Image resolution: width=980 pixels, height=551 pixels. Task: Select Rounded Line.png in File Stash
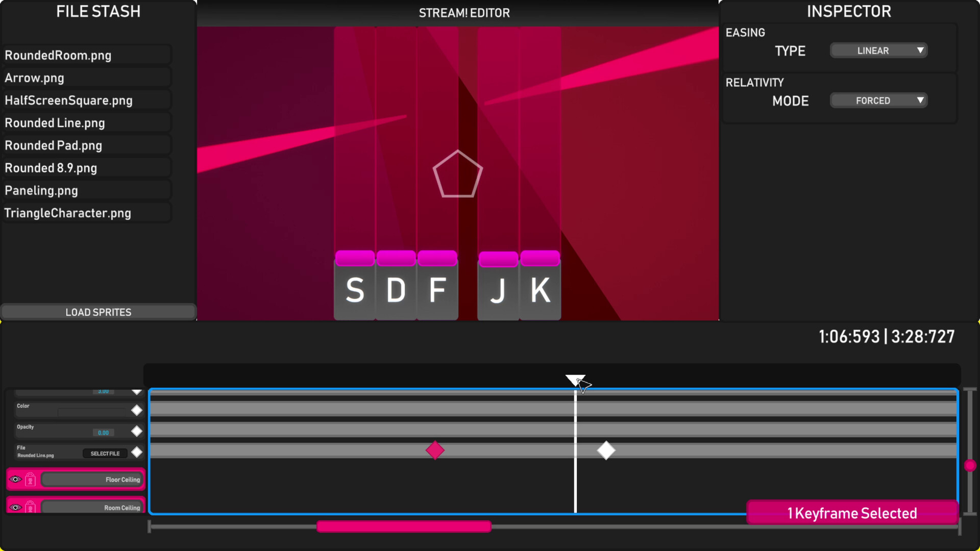pos(86,122)
